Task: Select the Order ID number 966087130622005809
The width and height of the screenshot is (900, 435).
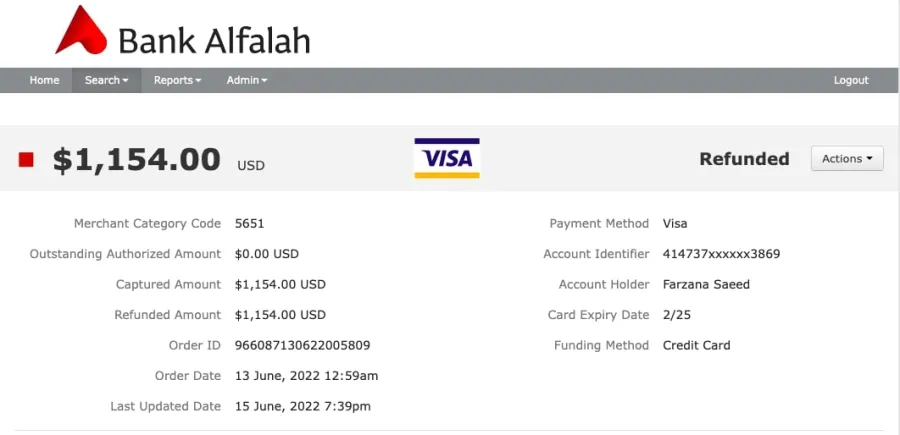Action: (x=302, y=345)
